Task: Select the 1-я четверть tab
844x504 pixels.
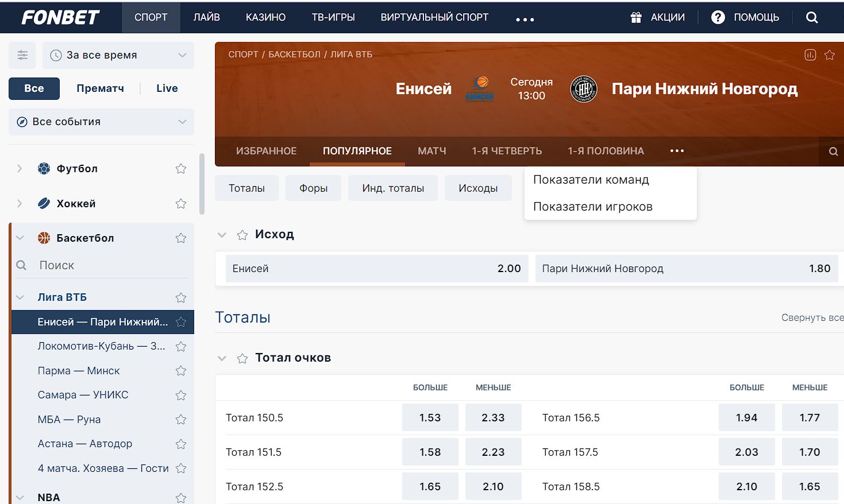Action: (507, 151)
